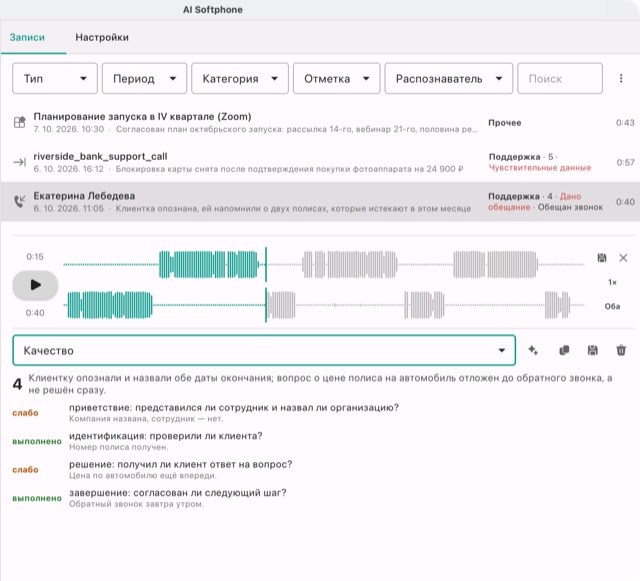Click the incoming call icon for Екатерина Лебедева
The height and width of the screenshot is (581, 640).
[x=20, y=202]
